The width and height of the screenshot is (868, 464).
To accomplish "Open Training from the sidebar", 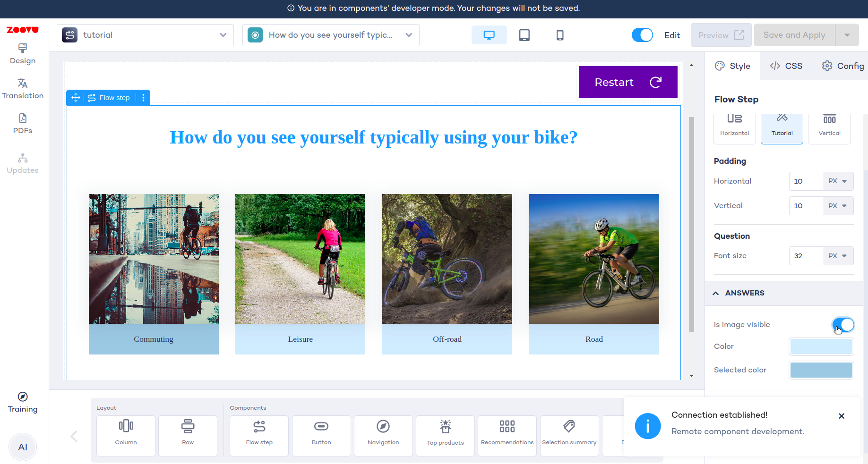I will click(x=23, y=402).
